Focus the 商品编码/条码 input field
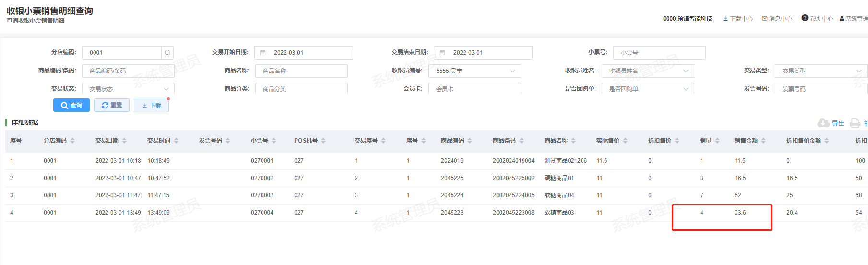This screenshot has height=265, width=868. pos(128,71)
